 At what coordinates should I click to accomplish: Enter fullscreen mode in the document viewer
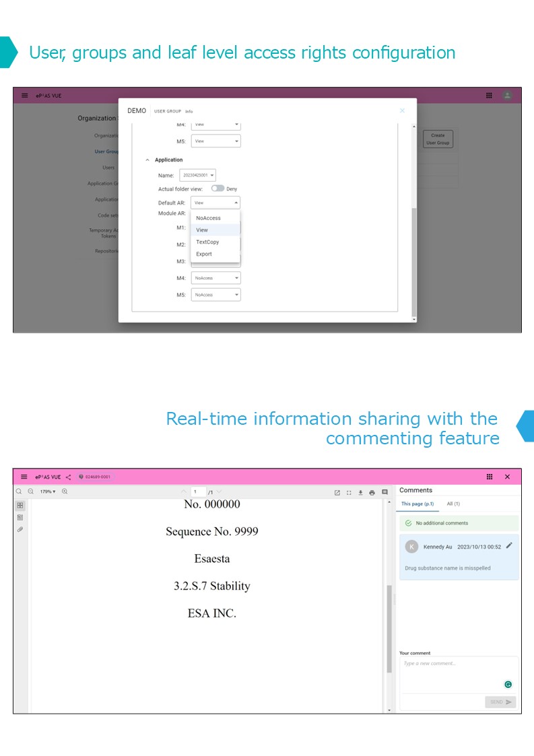pos(349,493)
